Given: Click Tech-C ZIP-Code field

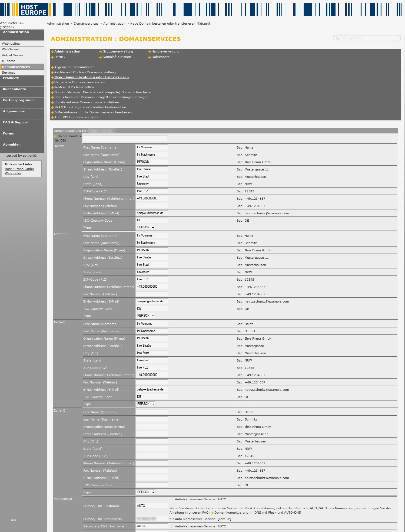Looking at the screenshot, I should pyautogui.click(x=152, y=367).
